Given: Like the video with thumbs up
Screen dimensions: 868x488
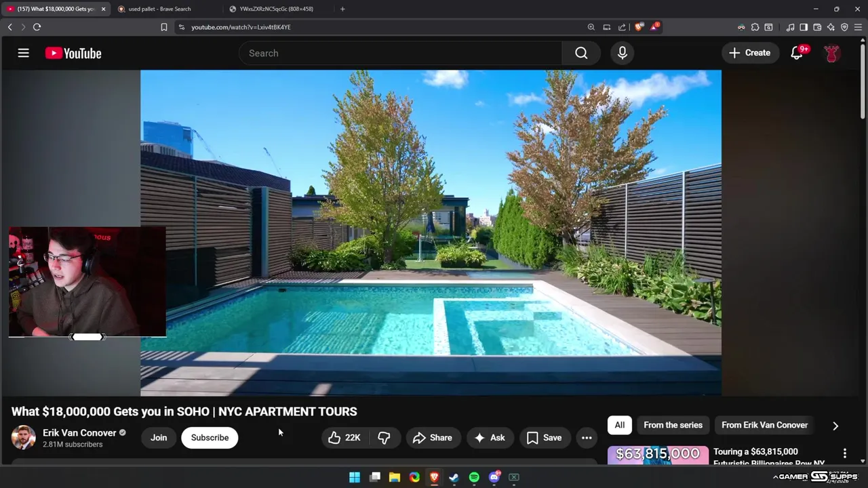Looking at the screenshot, I should coord(344,438).
